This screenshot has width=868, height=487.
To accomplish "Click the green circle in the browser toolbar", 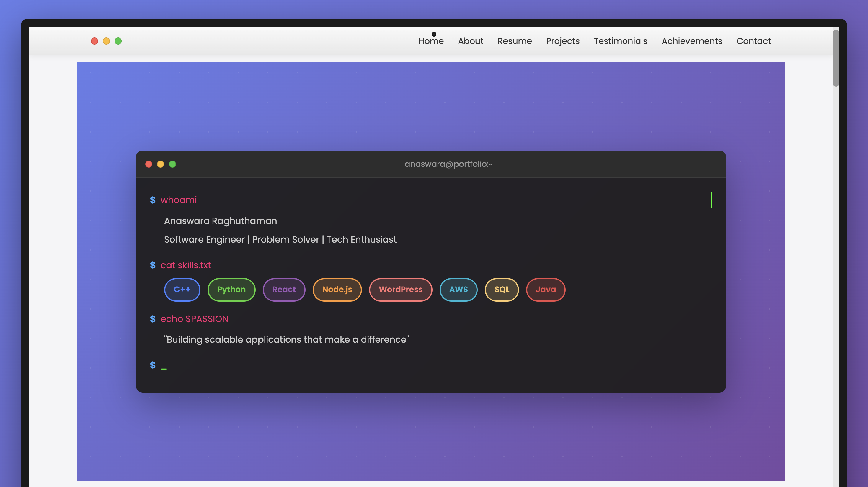I will [118, 41].
